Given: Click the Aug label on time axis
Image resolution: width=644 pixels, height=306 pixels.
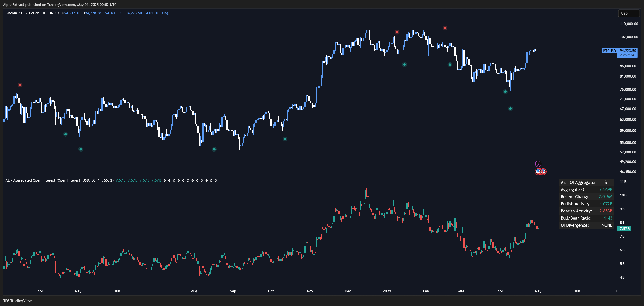Looking at the screenshot, I should (x=194, y=291).
